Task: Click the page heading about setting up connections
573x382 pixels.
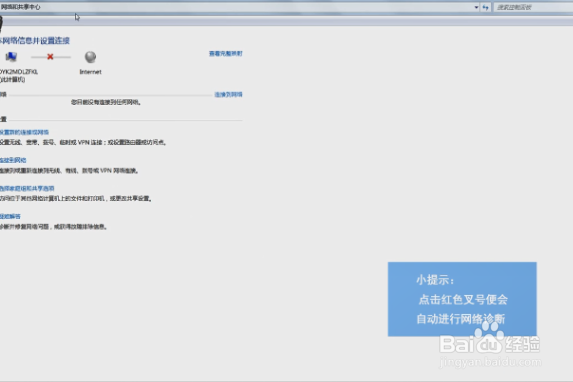Action: click(x=35, y=41)
